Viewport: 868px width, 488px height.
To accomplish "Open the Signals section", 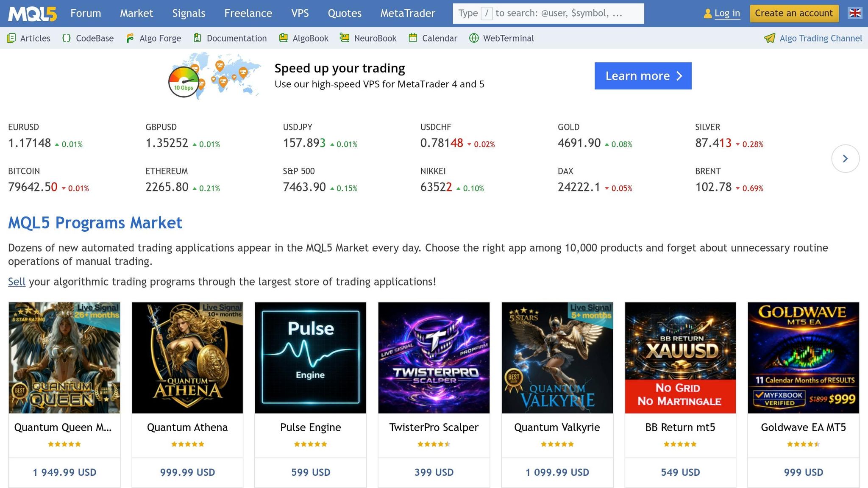I will [189, 13].
